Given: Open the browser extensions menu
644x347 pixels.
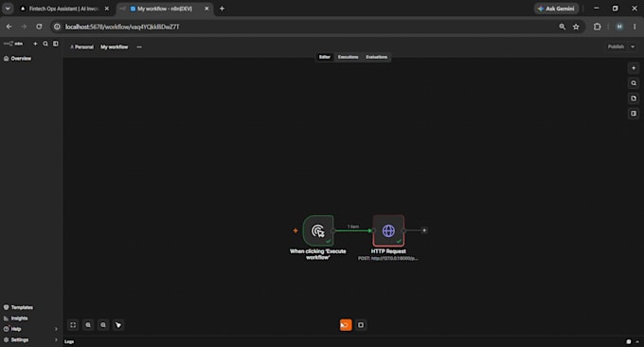Looking at the screenshot, I should pos(598,27).
